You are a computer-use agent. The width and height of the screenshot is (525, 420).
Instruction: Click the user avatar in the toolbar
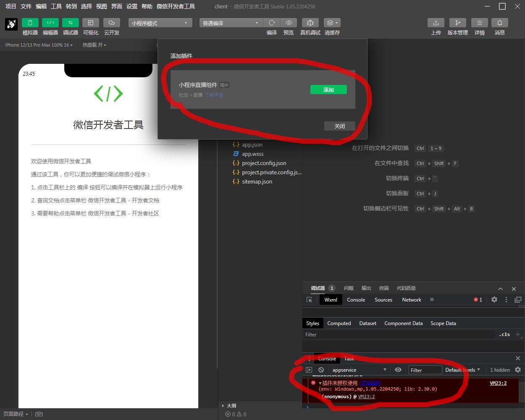[11, 24]
